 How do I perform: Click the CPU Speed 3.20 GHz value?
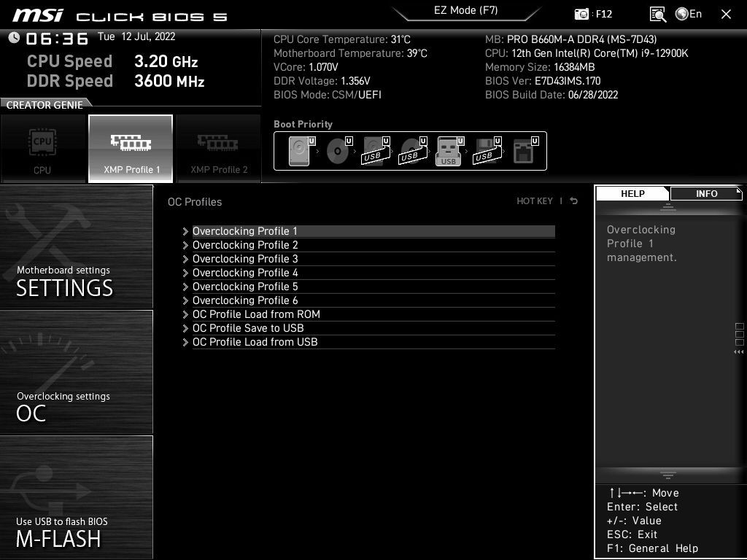tap(166, 61)
